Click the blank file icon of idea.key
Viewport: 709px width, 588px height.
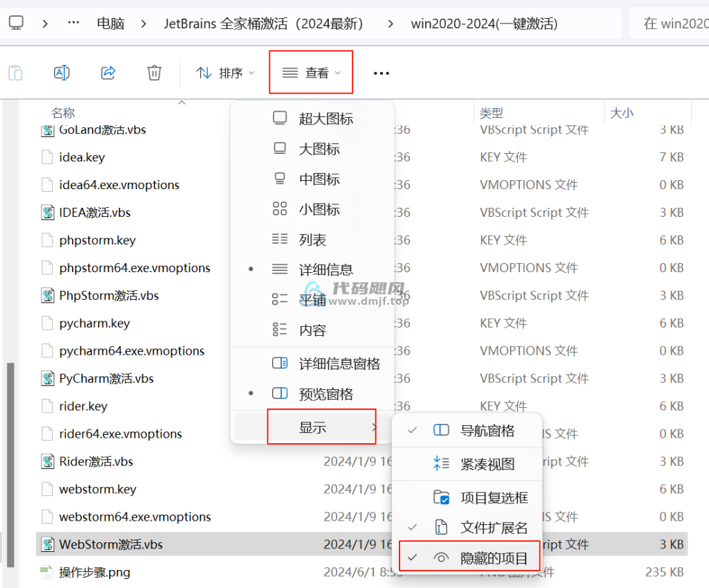tap(47, 157)
